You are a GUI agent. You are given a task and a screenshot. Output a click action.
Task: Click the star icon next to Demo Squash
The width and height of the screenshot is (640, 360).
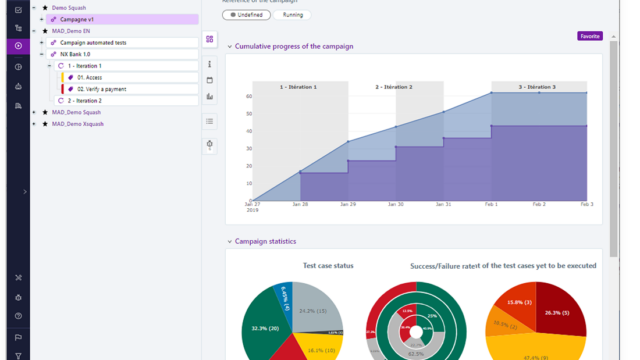click(45, 8)
